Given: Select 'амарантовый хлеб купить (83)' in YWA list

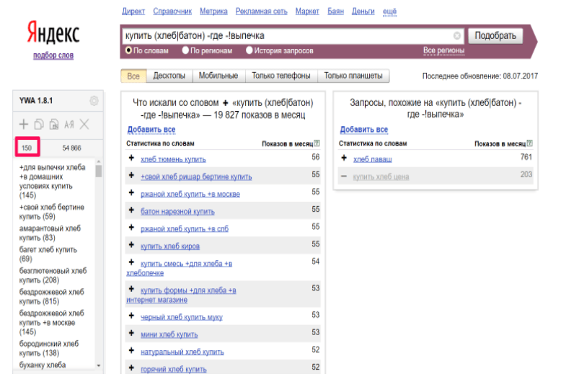Looking at the screenshot, I should tap(50, 233).
